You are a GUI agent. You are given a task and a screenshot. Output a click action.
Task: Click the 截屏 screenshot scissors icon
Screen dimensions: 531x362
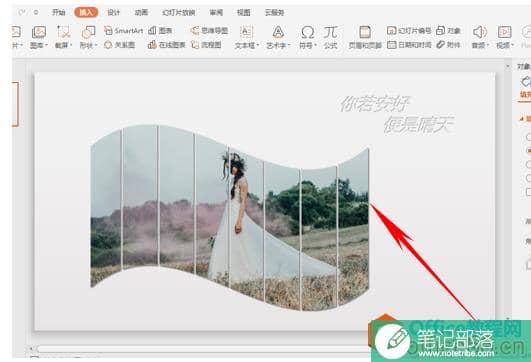[x=63, y=32]
